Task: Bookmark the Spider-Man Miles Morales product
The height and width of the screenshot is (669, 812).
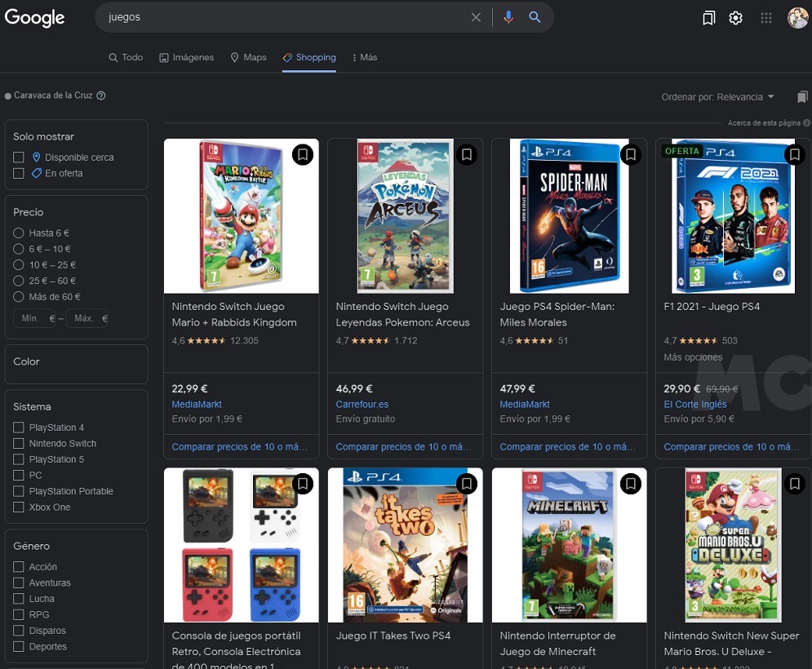Action: coord(631,154)
